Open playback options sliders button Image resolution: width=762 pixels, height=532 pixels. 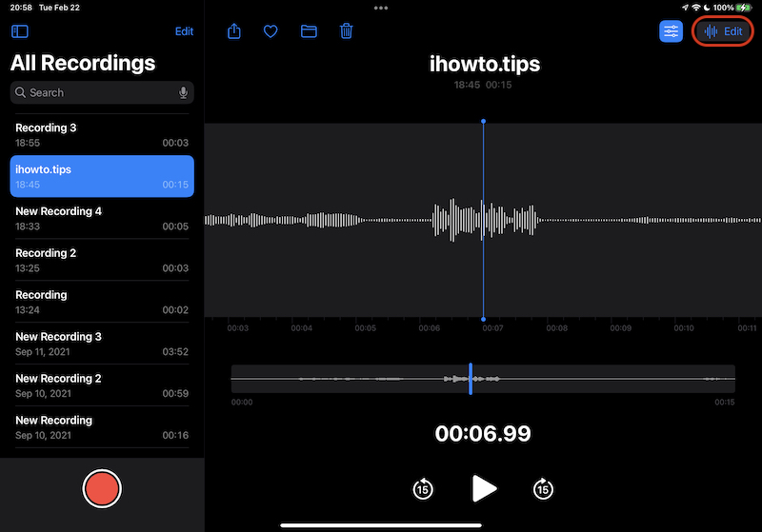[672, 31]
